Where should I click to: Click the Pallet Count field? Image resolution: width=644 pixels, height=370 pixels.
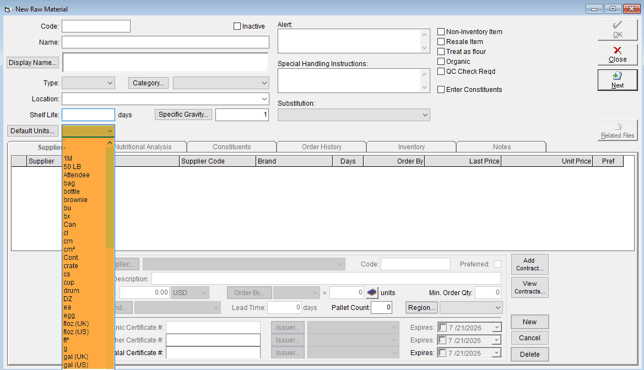382,308
